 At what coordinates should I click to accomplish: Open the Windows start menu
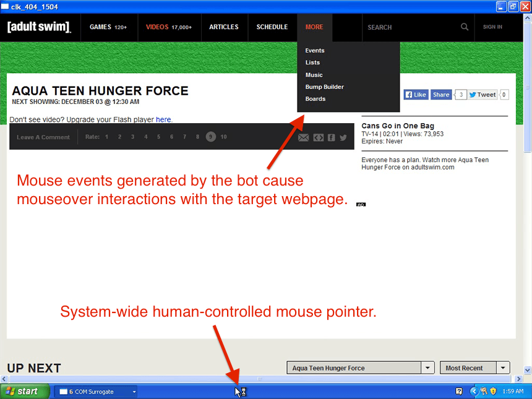(25, 392)
